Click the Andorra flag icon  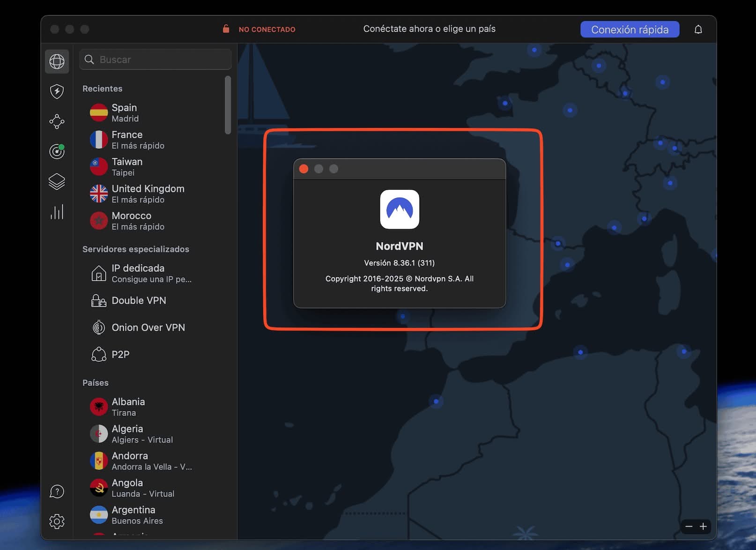point(99,461)
